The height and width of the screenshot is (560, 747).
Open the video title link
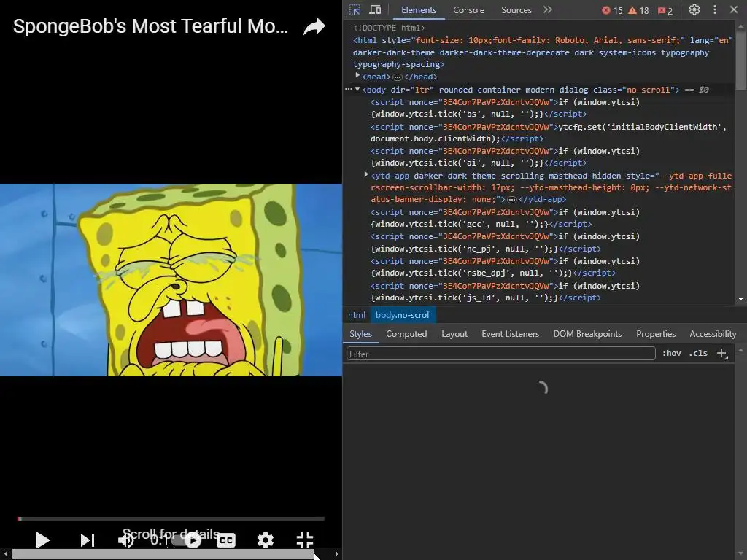tap(150, 26)
